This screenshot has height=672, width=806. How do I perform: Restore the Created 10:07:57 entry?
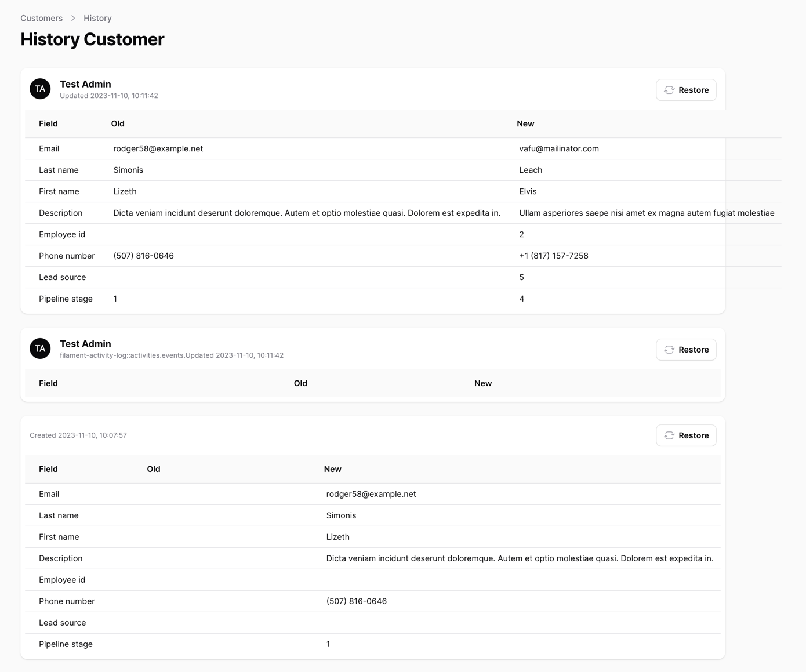[x=686, y=435]
